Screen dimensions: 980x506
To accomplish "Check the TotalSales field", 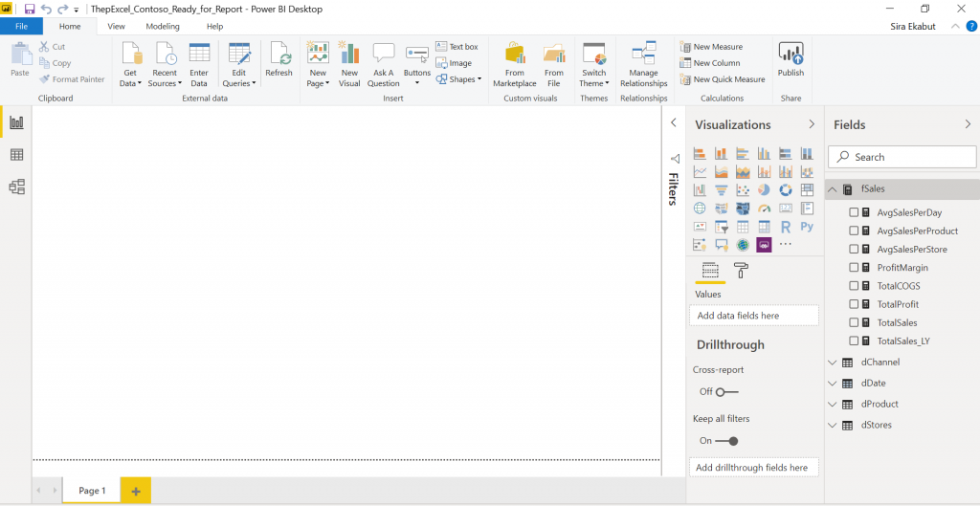I will [854, 322].
